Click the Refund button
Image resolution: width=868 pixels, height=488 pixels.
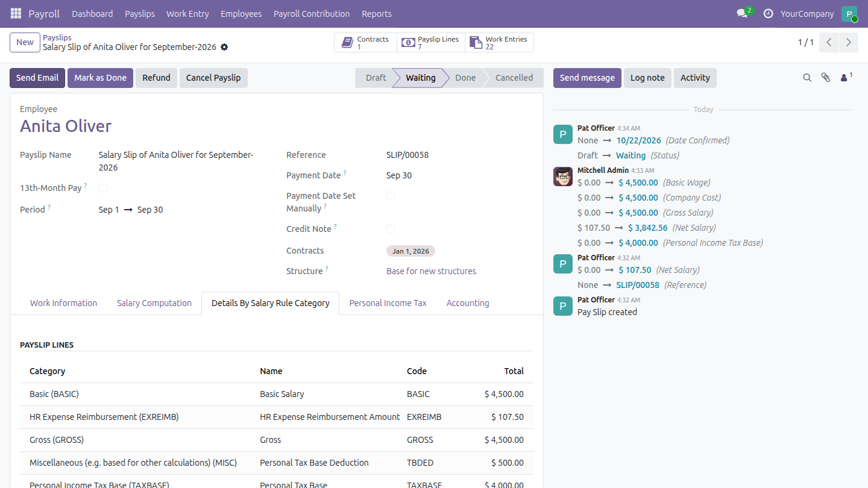pos(156,78)
